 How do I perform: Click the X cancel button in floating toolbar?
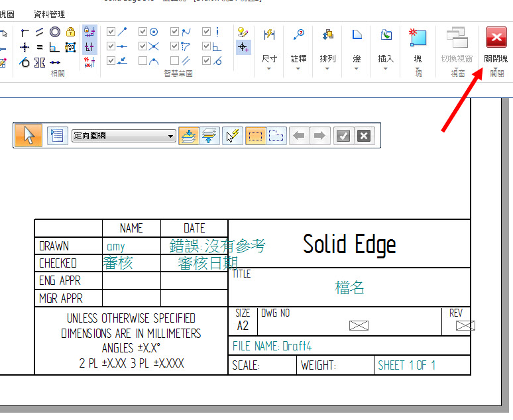363,136
